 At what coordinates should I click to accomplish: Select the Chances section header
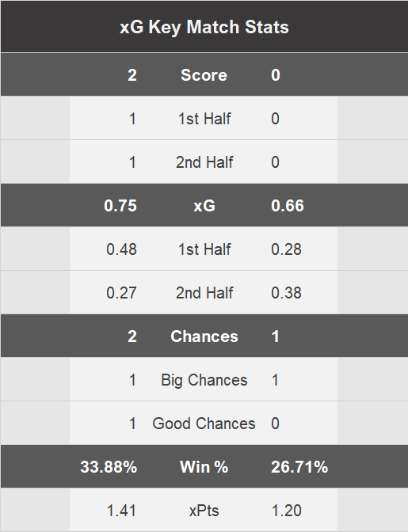204,336
